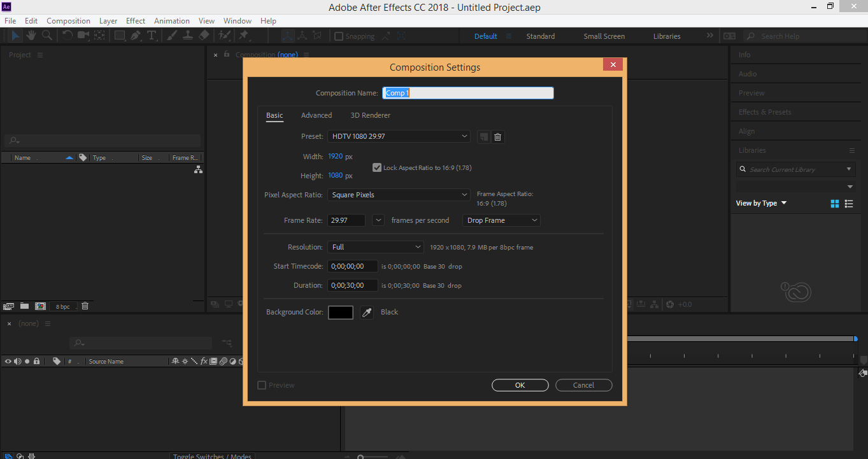Open the Pixel Aspect Ratio dropdown

coord(399,195)
